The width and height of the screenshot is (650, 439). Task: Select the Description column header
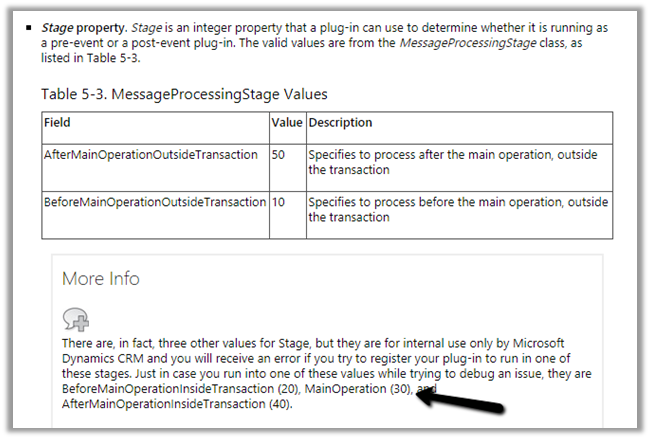click(x=340, y=123)
